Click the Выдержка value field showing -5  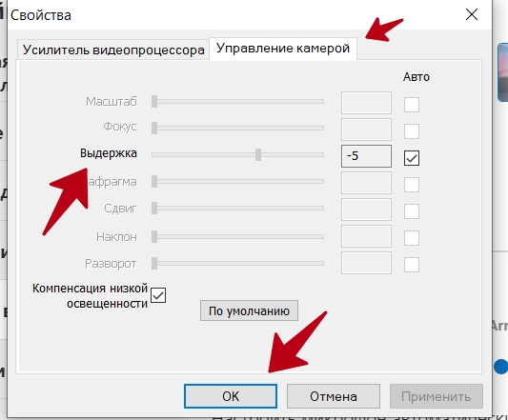pos(366,156)
